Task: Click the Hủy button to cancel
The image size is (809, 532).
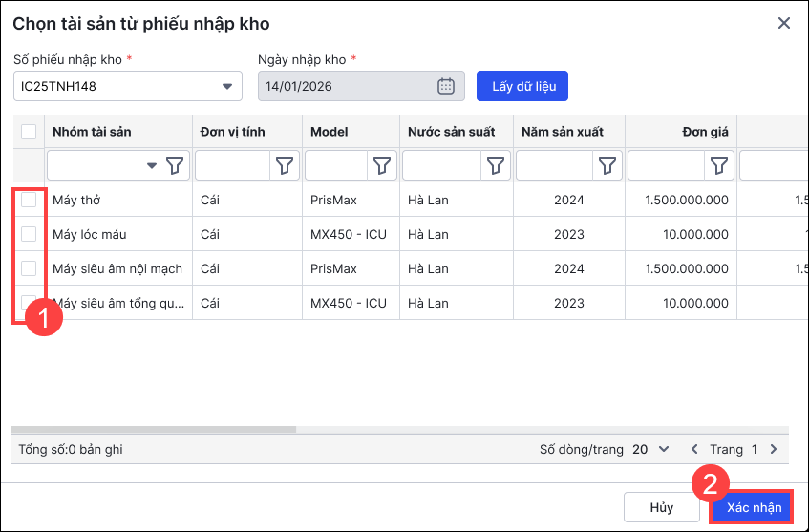Action: 662,507
